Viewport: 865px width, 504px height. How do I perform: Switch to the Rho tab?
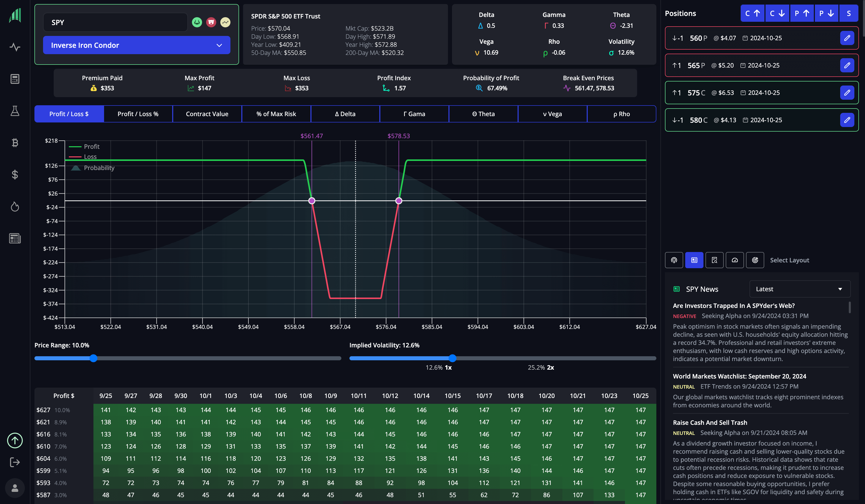(x=621, y=114)
